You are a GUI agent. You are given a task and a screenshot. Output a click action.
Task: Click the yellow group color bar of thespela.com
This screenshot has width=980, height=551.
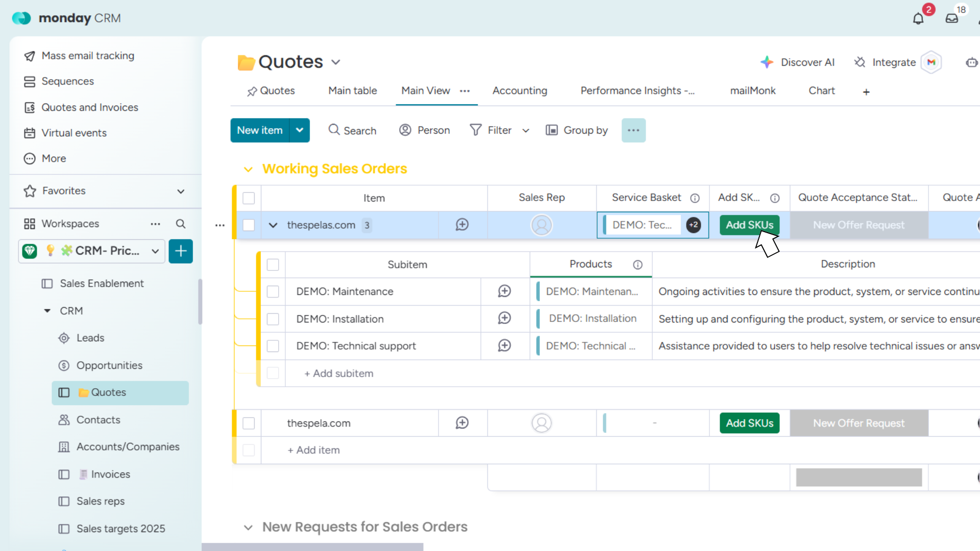(x=234, y=423)
